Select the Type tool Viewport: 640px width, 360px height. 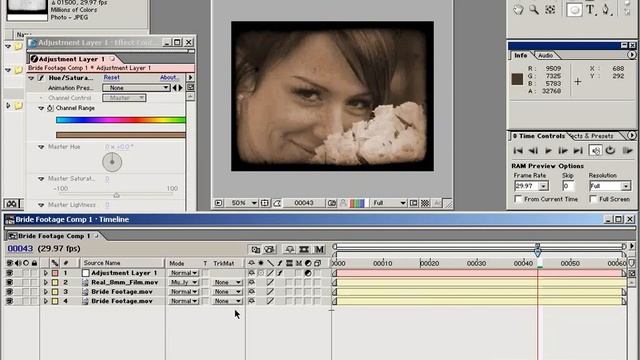click(590, 9)
